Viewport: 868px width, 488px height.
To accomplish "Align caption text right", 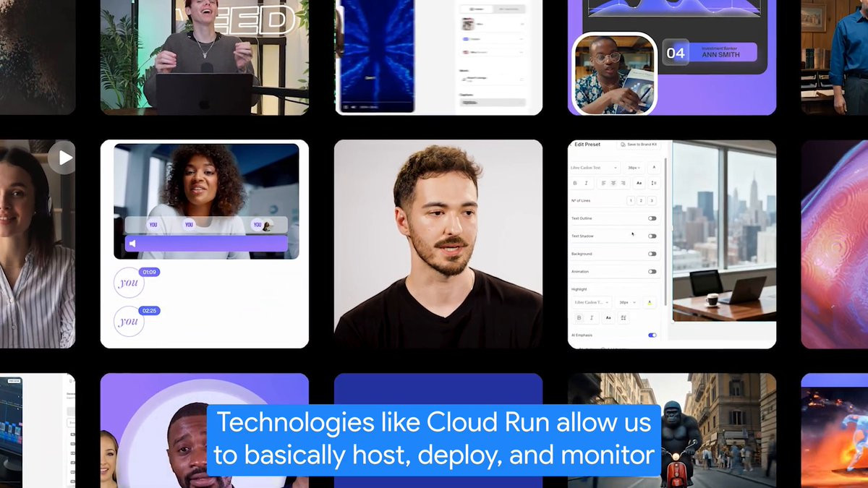I will tap(624, 183).
